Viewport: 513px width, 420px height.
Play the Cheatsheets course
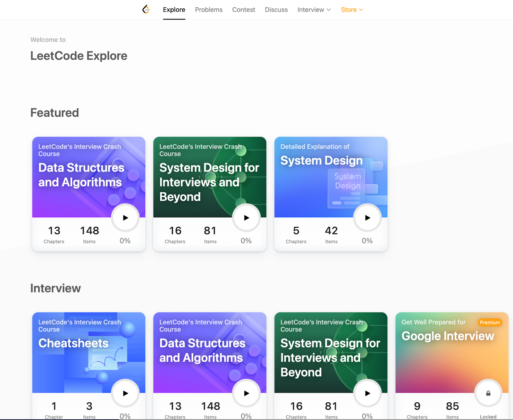click(125, 393)
